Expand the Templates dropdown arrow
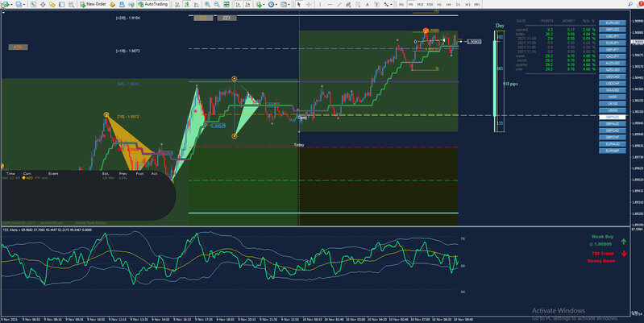The width and height of the screenshot is (644, 323). pyautogui.click(x=289, y=5)
